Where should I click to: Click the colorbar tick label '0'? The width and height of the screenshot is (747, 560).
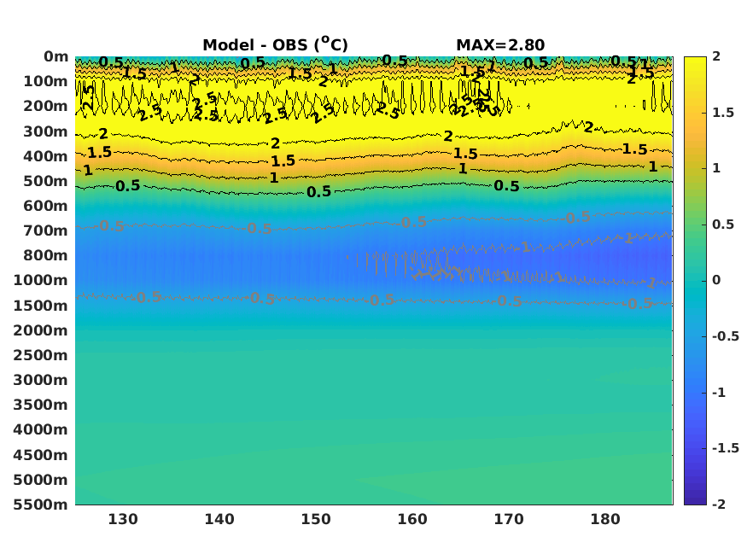click(x=716, y=281)
